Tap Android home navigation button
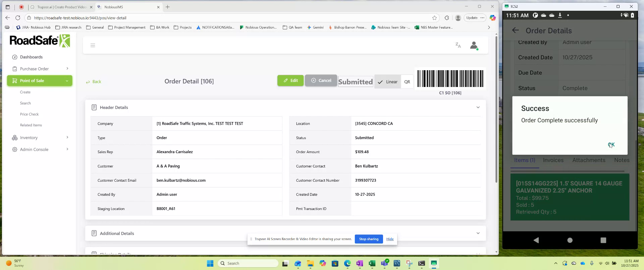The image size is (644, 270). coord(570,240)
